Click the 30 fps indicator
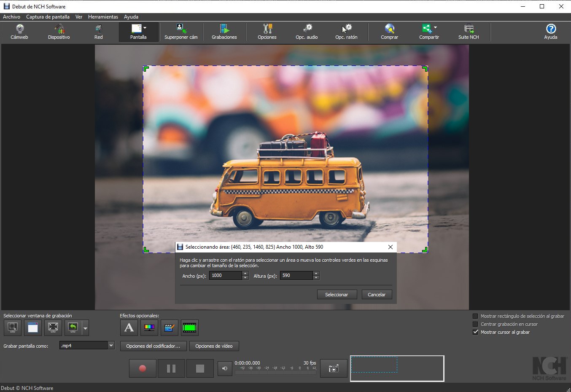Screen dimensions: 571x392 (310, 363)
